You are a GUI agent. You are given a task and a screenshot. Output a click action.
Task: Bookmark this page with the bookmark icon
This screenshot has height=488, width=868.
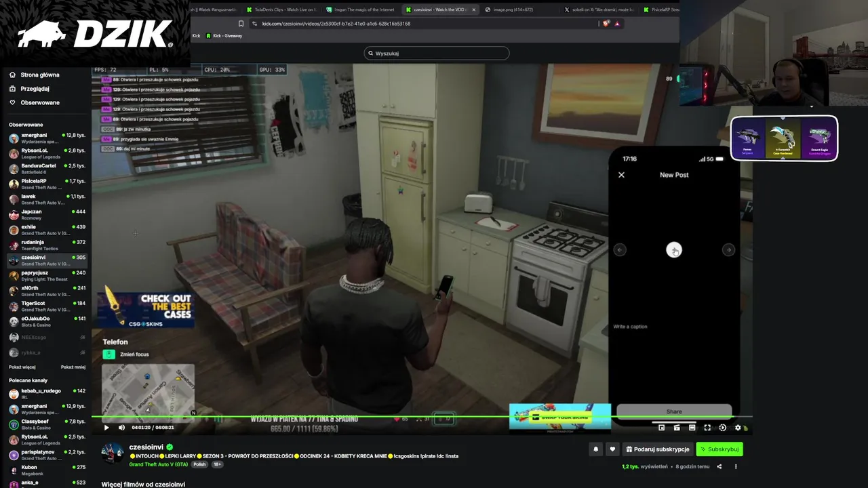tap(241, 24)
